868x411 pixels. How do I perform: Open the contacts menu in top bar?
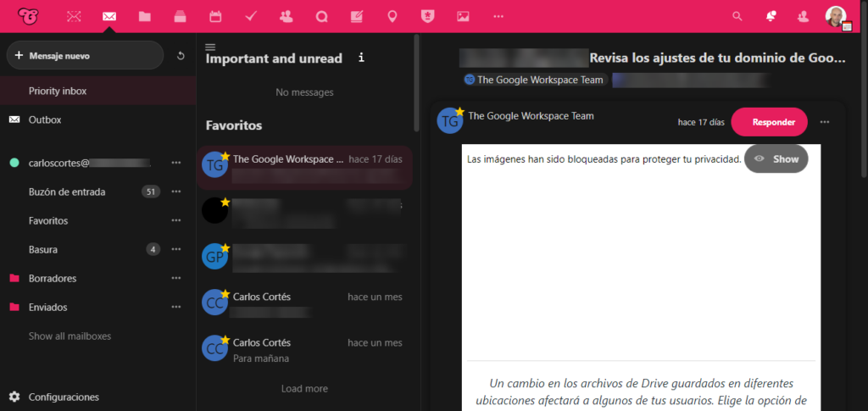pos(804,17)
